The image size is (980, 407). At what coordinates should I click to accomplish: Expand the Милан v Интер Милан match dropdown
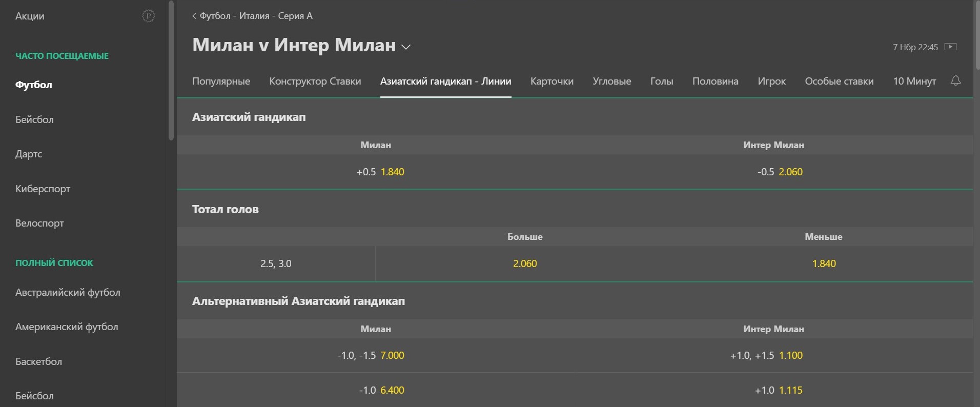click(406, 47)
